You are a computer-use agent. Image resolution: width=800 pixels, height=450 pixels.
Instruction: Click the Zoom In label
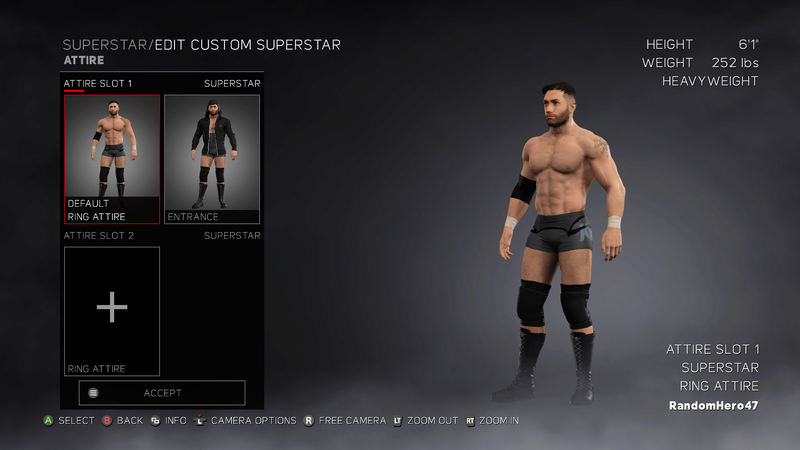point(498,420)
